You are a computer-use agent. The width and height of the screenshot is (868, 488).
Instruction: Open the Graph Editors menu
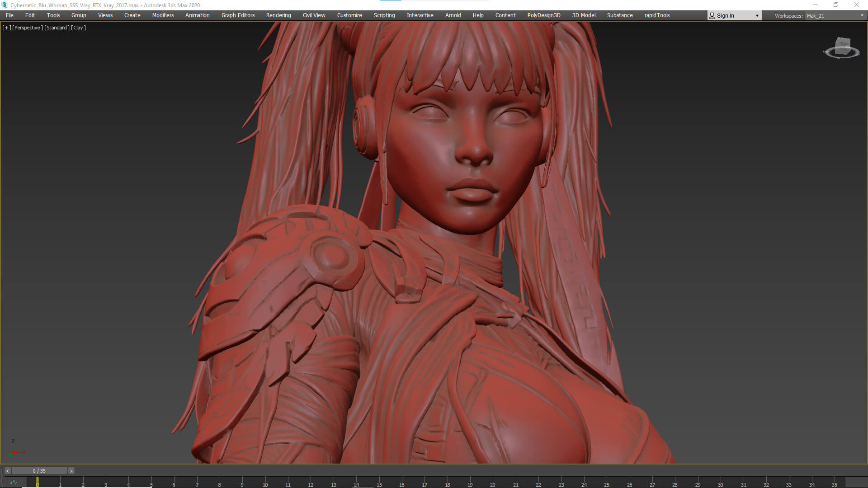pyautogui.click(x=238, y=15)
